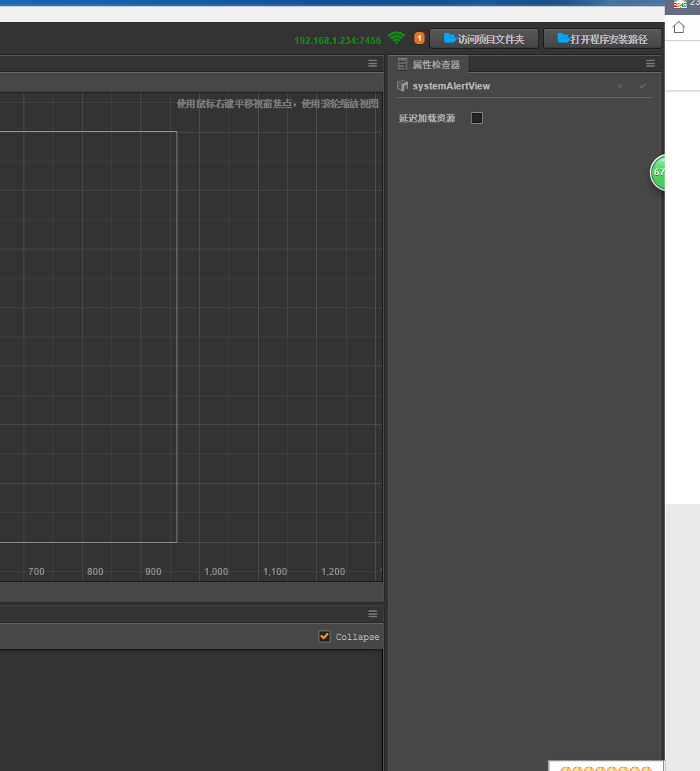Viewport: 700px width, 771px height.
Task: Open the properties inspector panel menu icon
Action: [651, 64]
